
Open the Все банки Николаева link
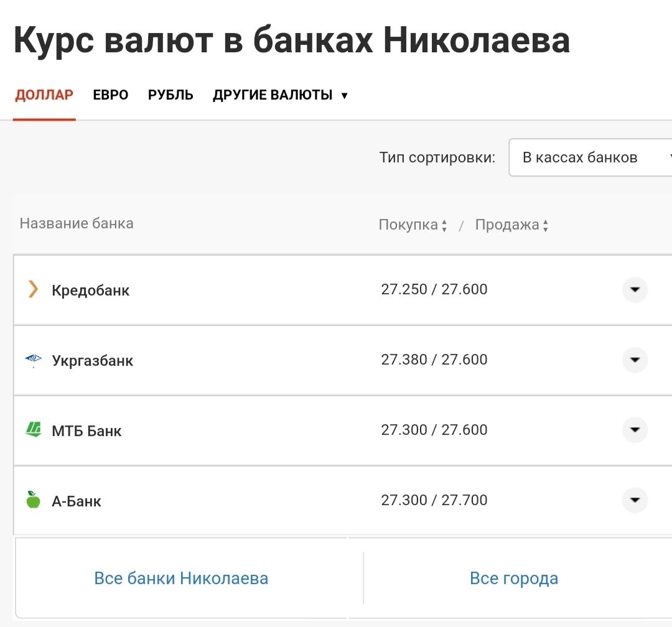point(181,578)
